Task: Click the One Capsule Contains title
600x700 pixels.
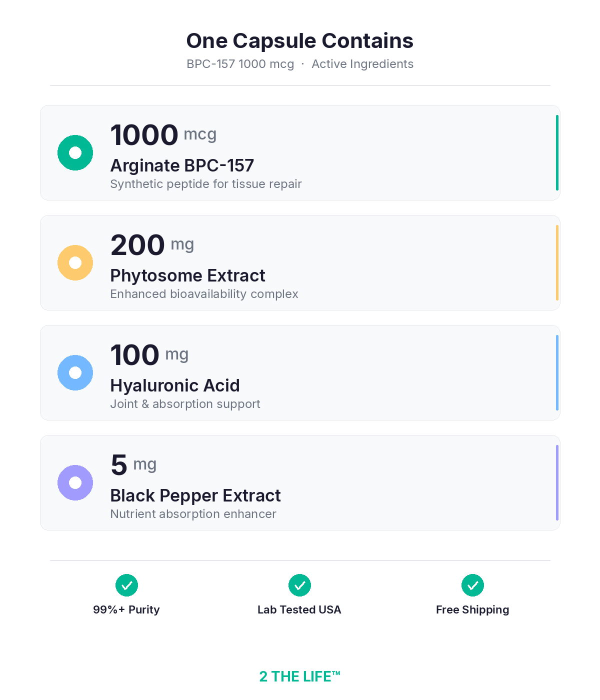Action: pyautogui.click(x=299, y=41)
